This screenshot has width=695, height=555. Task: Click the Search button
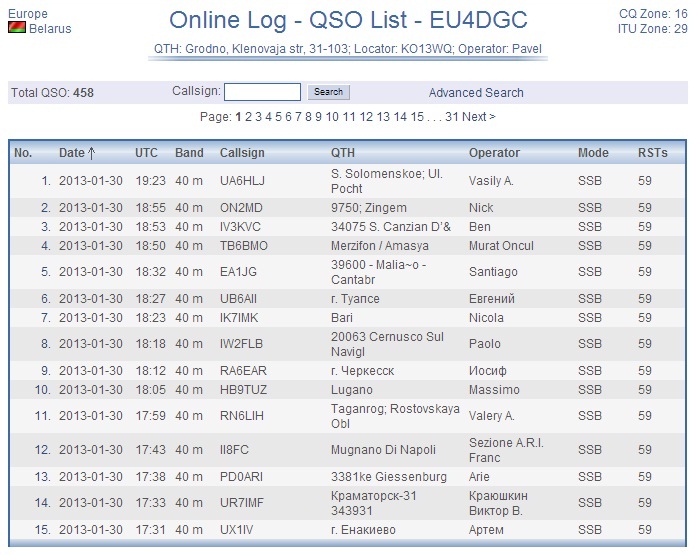coord(328,92)
